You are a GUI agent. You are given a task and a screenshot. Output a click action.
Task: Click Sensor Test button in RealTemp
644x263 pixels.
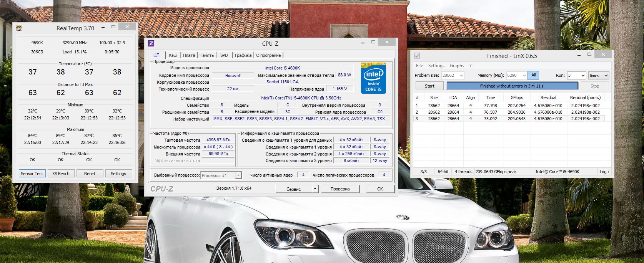pos(32,174)
